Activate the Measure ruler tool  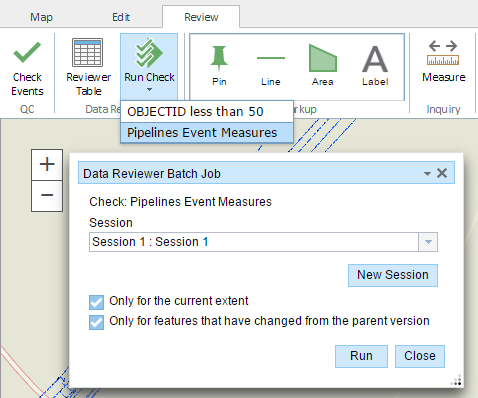coord(443,52)
